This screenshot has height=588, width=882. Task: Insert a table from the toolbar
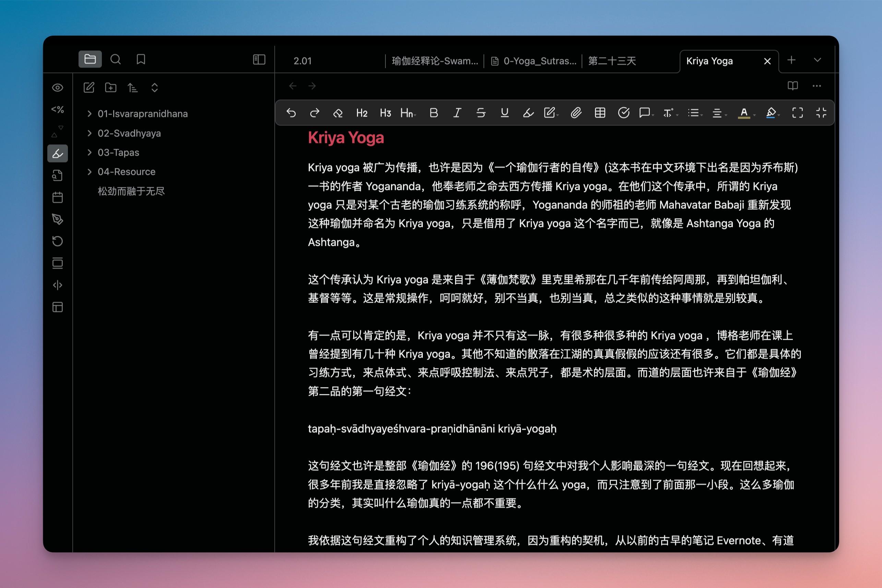point(600,112)
